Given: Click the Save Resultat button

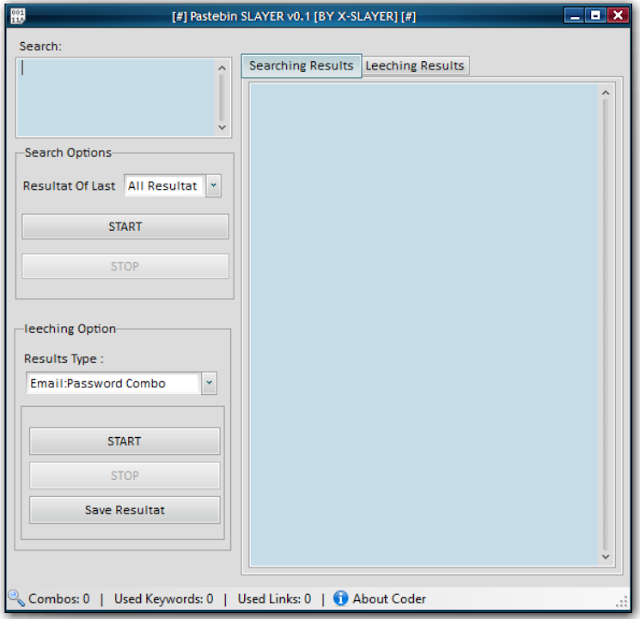Looking at the screenshot, I should click(x=124, y=510).
